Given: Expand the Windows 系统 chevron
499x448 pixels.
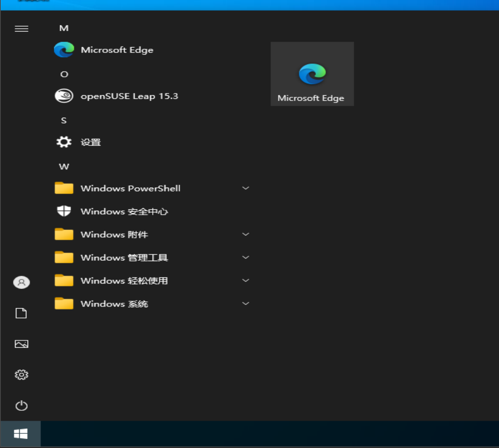Looking at the screenshot, I should [x=246, y=303].
